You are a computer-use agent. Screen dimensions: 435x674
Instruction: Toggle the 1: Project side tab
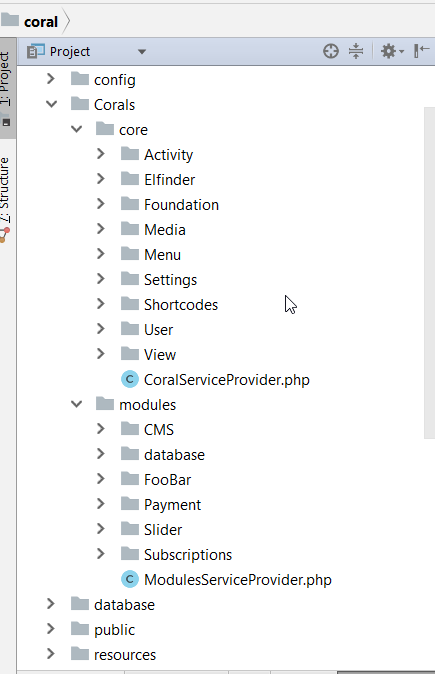[5, 88]
